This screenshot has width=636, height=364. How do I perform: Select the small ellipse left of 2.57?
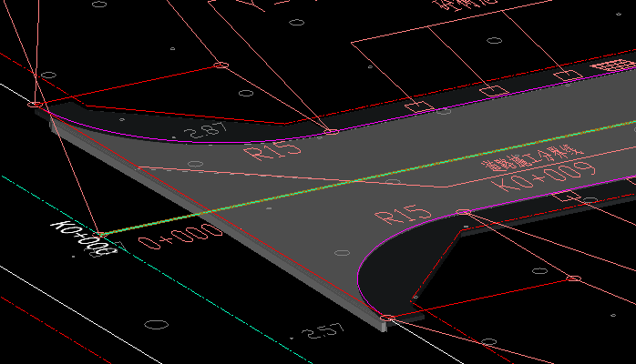[157, 323]
